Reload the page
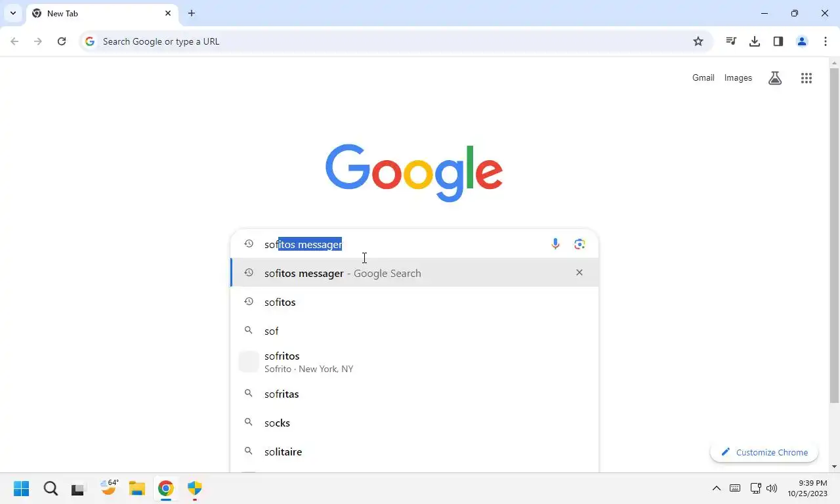The width and height of the screenshot is (840, 504). (62, 41)
